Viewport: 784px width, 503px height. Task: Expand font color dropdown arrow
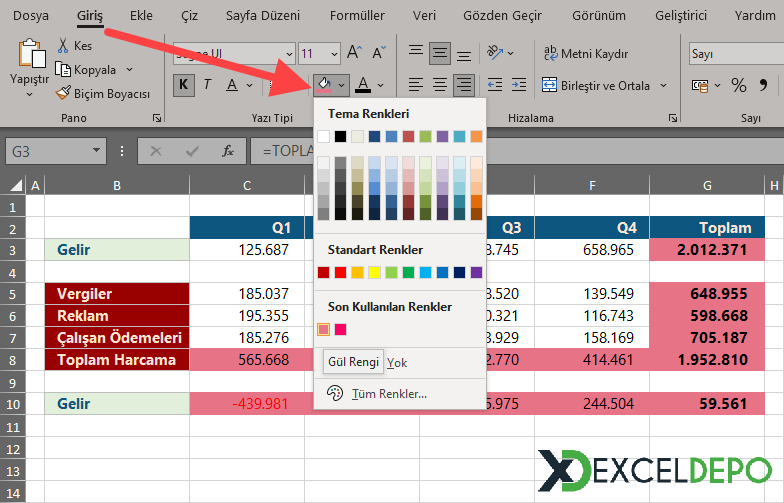point(380,86)
